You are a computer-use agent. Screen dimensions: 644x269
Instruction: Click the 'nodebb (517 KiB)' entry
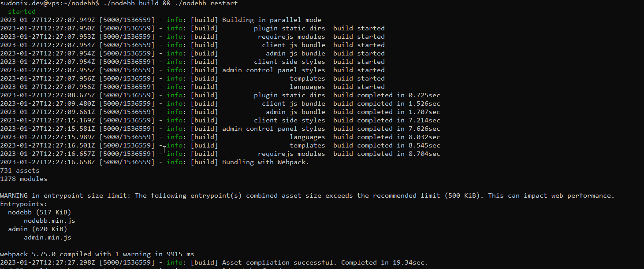40,212
